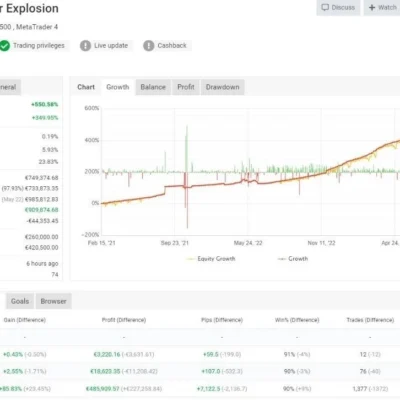Click the Live update label

point(111,46)
